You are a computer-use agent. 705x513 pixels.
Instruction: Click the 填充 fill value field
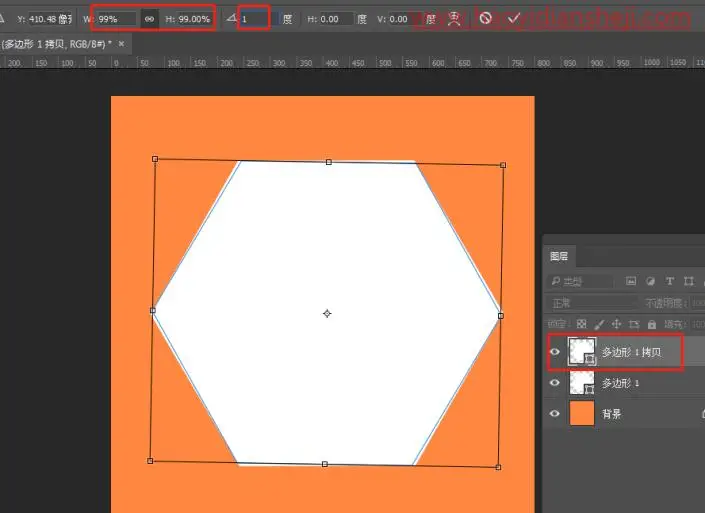[698, 324]
